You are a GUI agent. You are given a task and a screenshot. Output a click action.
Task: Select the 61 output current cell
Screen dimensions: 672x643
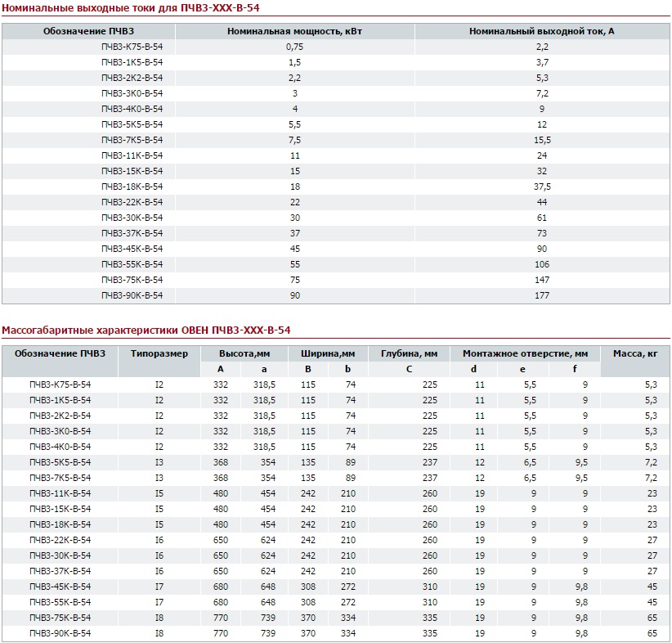click(x=542, y=218)
